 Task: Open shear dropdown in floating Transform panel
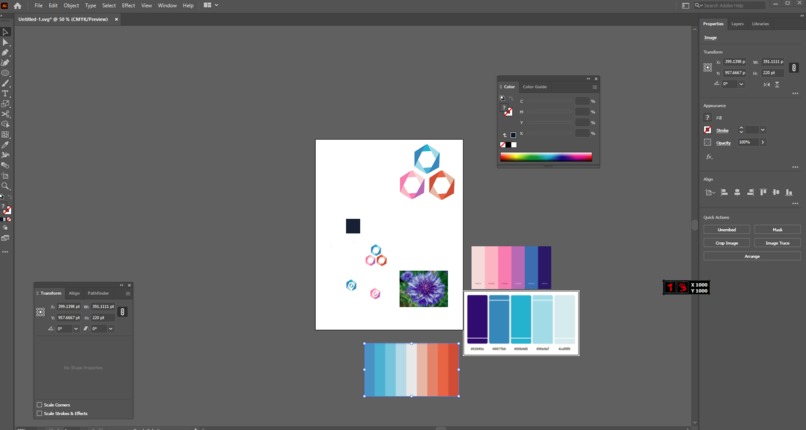pos(111,329)
